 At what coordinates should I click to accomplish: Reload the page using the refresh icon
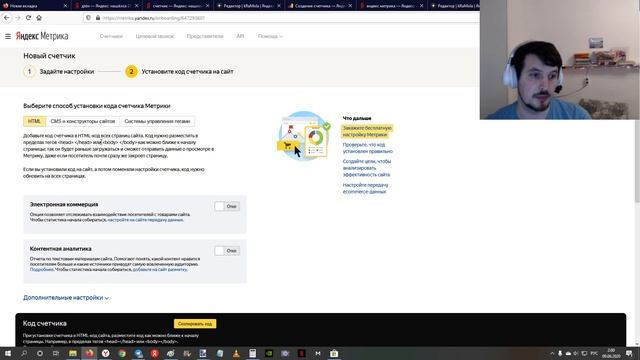[x=28, y=18]
